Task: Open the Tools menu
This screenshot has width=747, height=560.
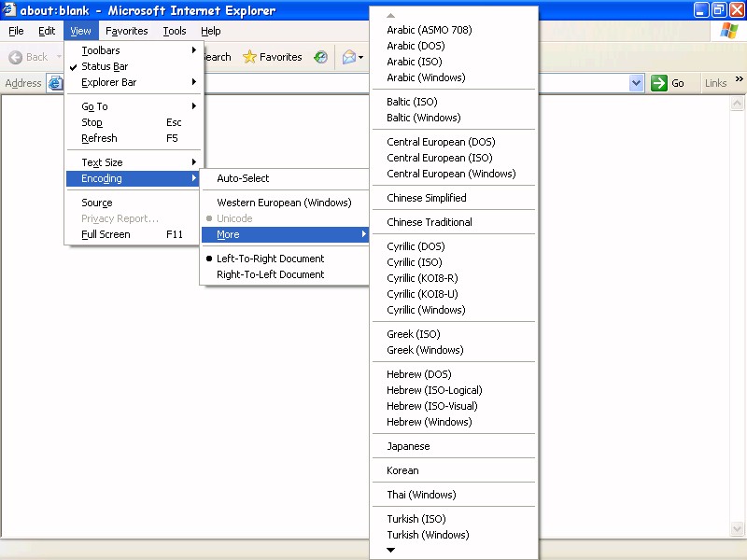Action: click(x=175, y=31)
